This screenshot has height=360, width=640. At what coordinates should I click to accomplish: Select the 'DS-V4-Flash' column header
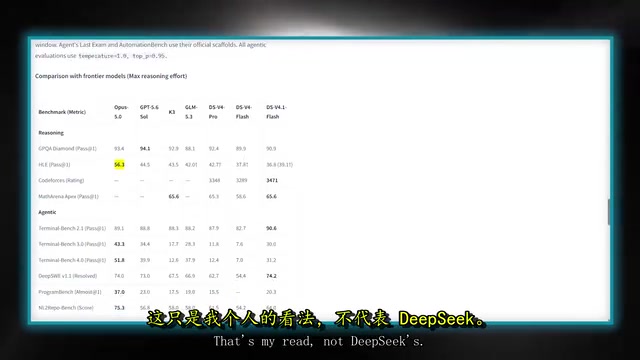click(x=244, y=112)
